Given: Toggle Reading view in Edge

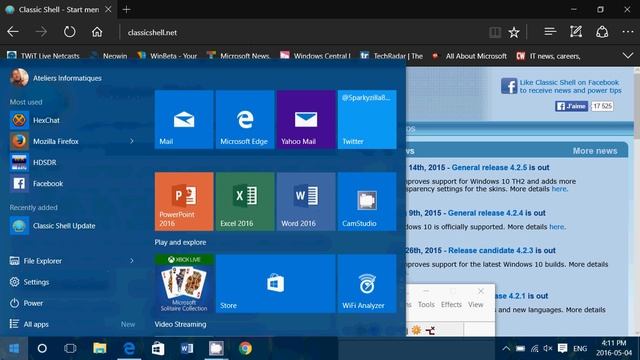Looking at the screenshot, I should 495,32.
